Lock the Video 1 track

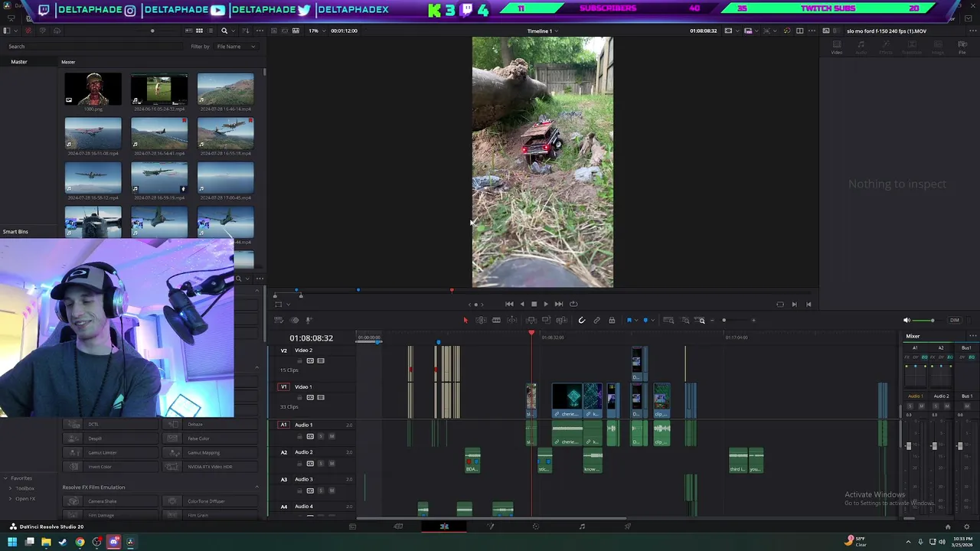coord(300,397)
